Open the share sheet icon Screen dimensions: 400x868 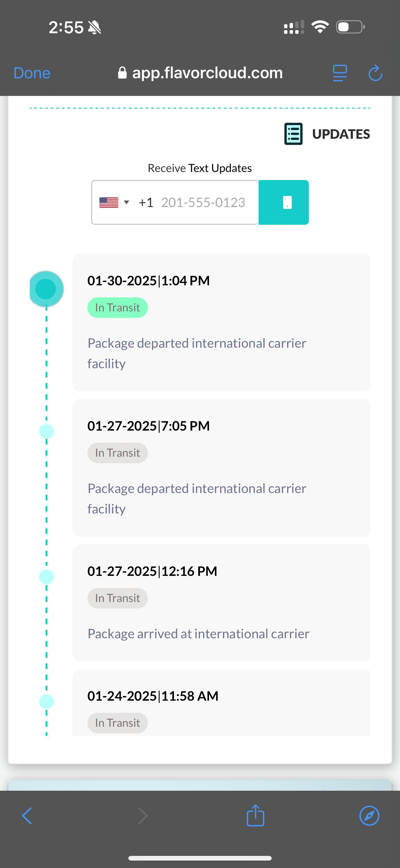[x=255, y=816]
